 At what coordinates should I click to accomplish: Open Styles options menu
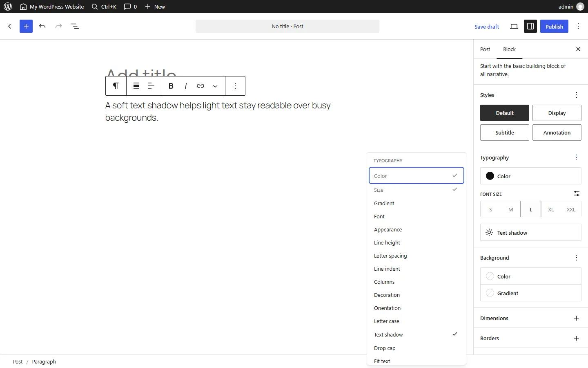point(577,95)
